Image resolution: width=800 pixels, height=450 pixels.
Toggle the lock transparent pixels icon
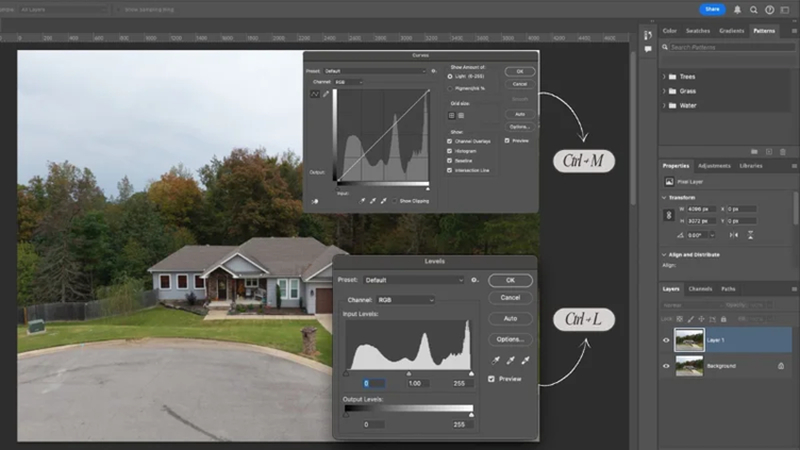[680, 319]
